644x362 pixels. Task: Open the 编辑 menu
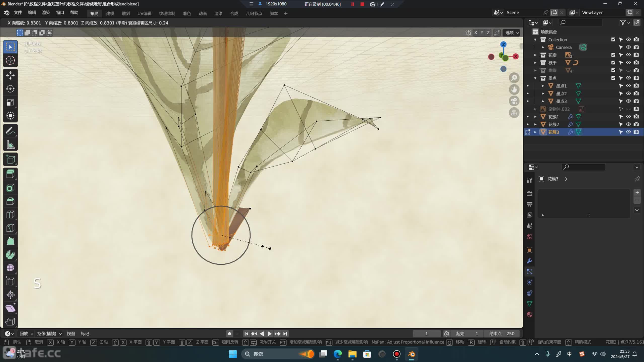32,13
